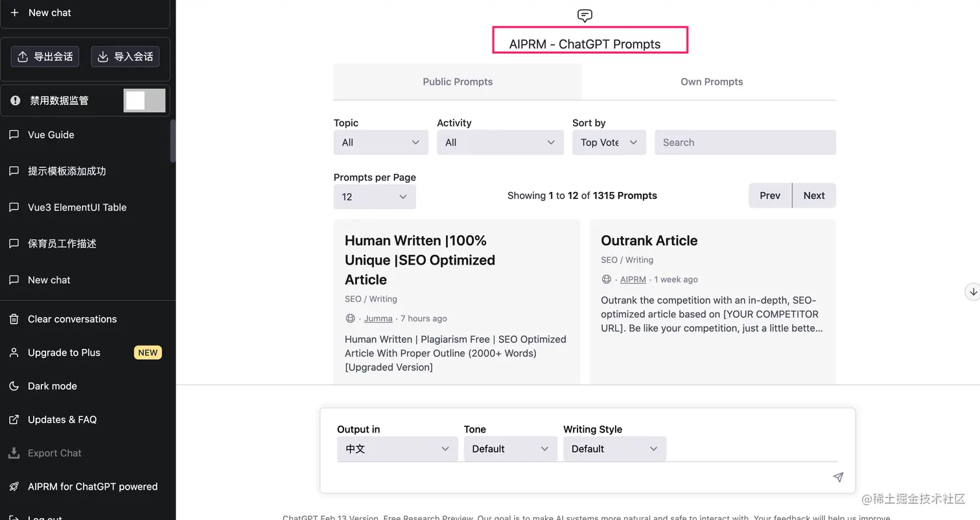Screen dimensions: 980x520
Task: Open the 提示模板添加成功 conversation
Action: coord(86,171)
